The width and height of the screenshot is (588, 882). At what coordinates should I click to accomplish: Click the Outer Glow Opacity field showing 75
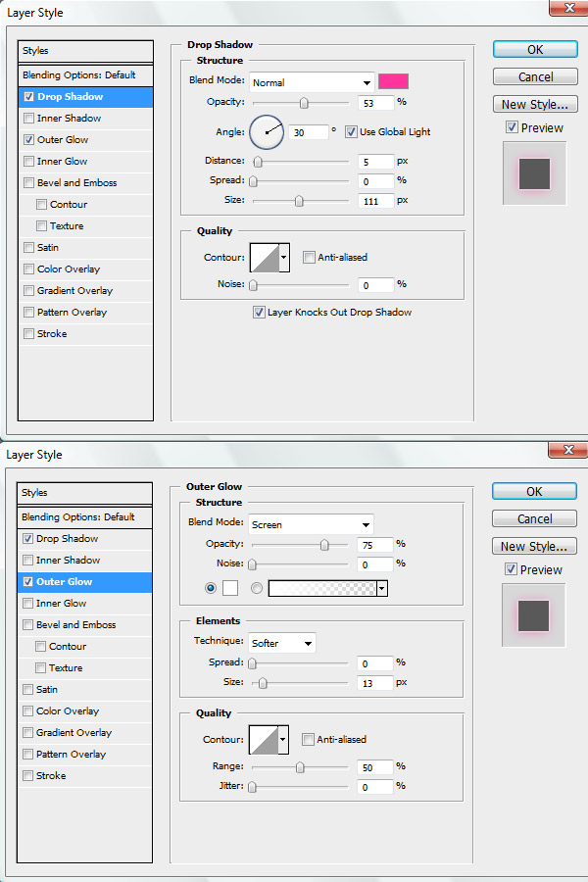374,545
